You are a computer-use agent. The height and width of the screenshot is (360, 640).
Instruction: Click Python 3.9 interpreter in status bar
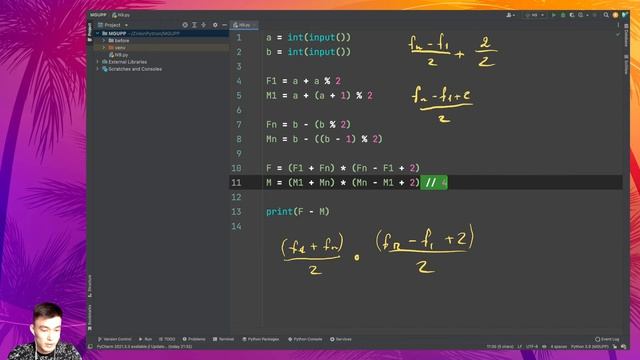coord(590,347)
